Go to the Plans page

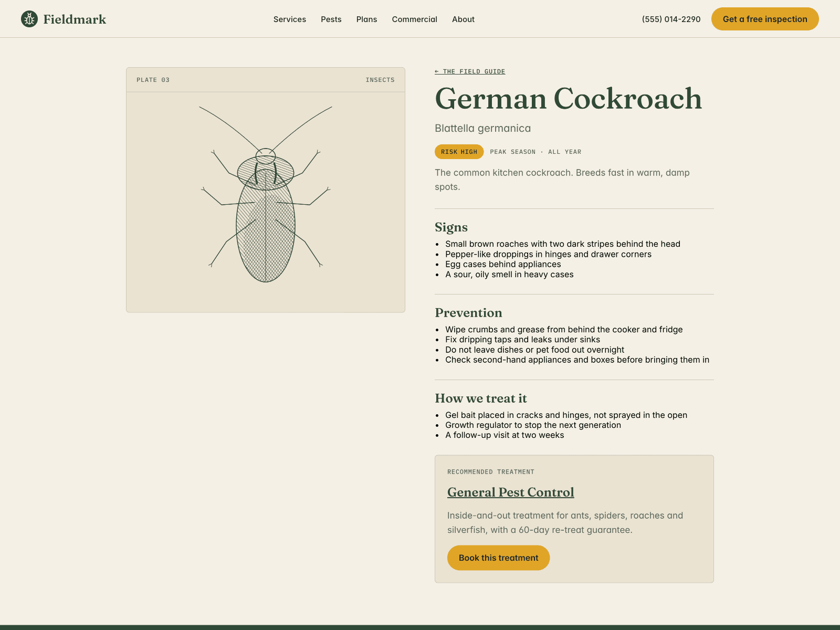(x=366, y=19)
